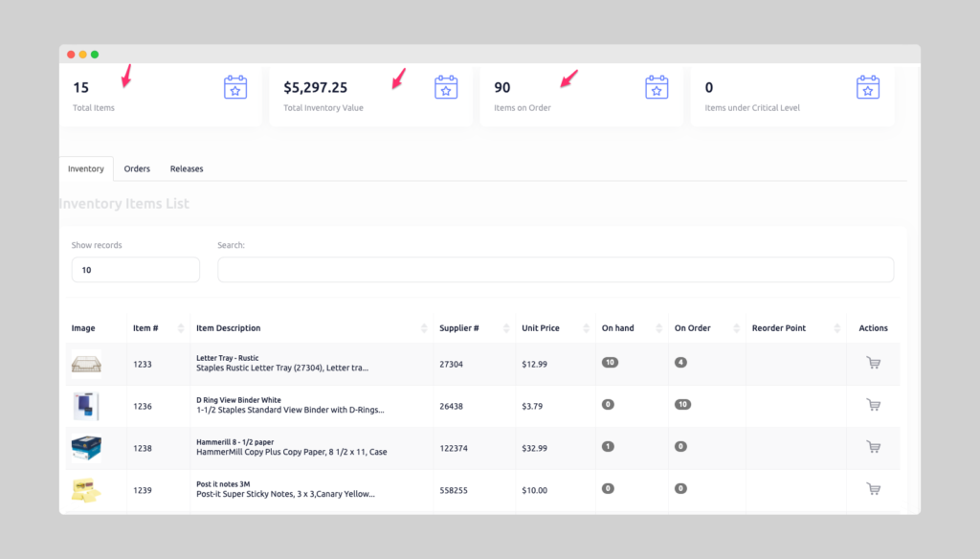Click cart icon for Post it notes row
Screen dimensions: 980x559
click(x=873, y=489)
